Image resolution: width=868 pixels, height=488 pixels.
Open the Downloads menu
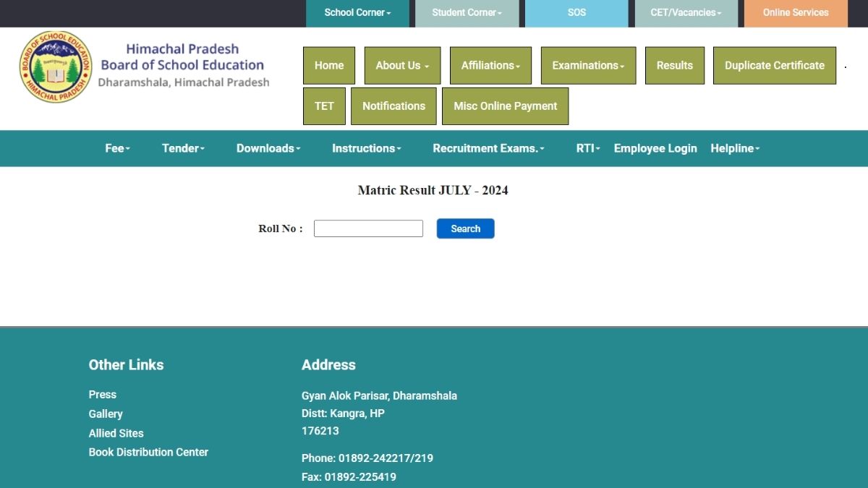[x=268, y=148]
